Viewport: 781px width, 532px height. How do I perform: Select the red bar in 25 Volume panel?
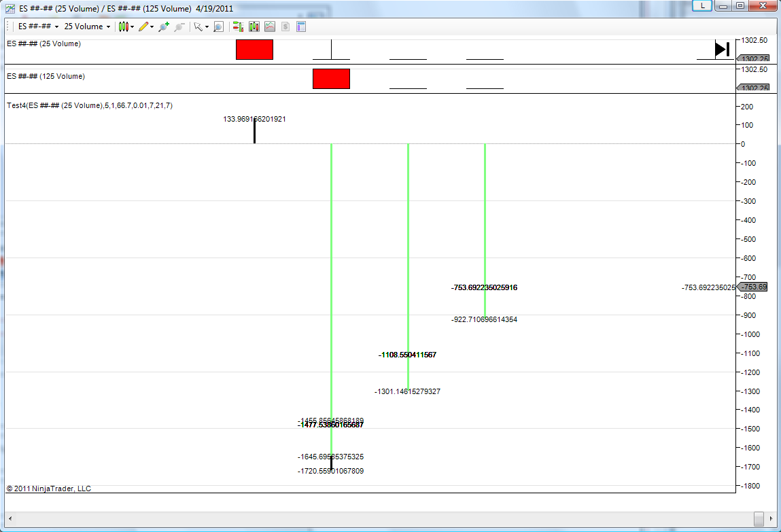pos(254,50)
